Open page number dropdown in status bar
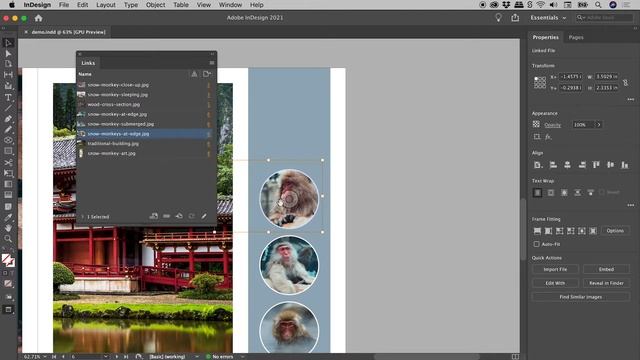640x360 pixels. [106, 357]
